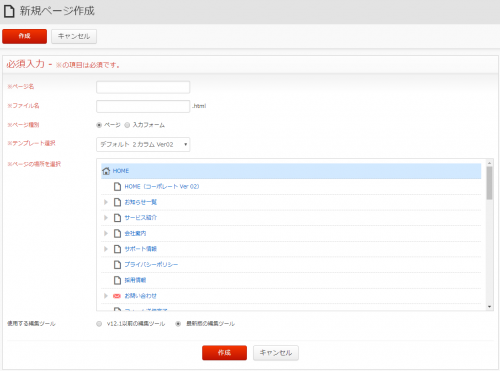
Task: Click page icon of お知らせ一覧
Action: [x=117, y=202]
